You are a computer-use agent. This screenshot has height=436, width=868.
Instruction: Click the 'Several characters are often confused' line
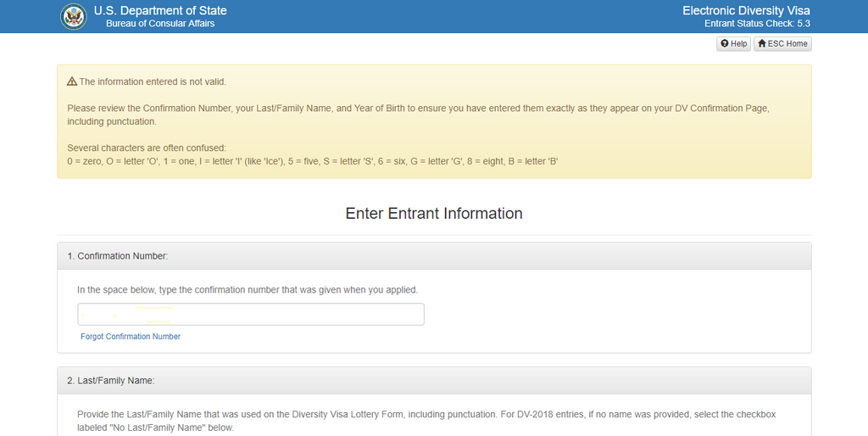coord(147,148)
